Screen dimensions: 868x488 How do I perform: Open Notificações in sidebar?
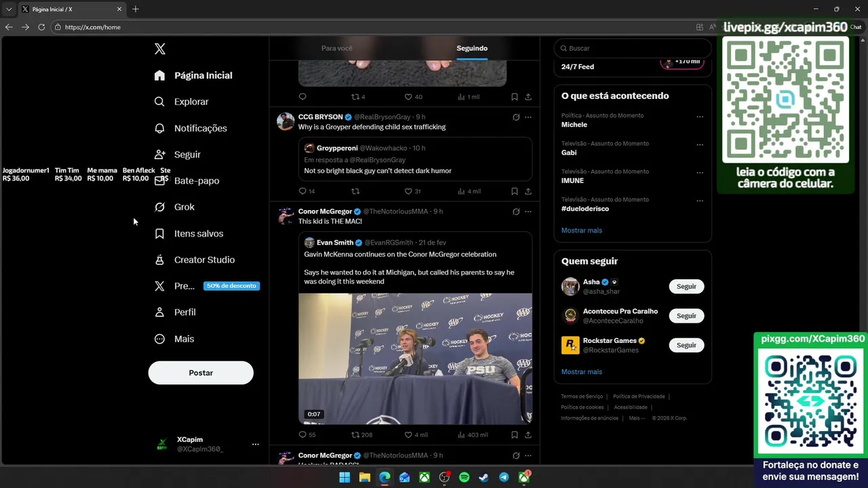pyautogui.click(x=191, y=128)
